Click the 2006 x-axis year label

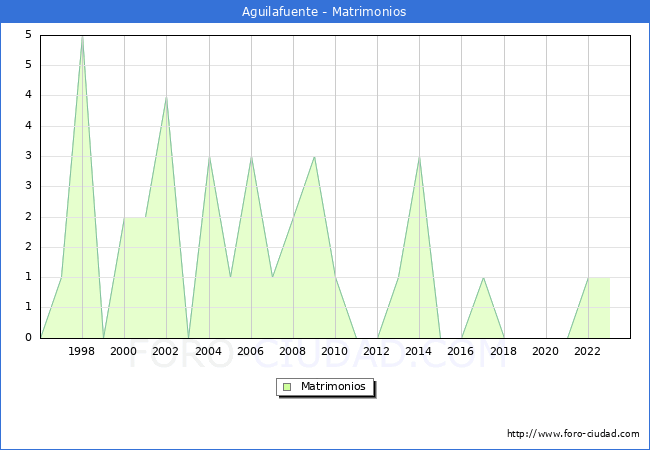point(250,351)
